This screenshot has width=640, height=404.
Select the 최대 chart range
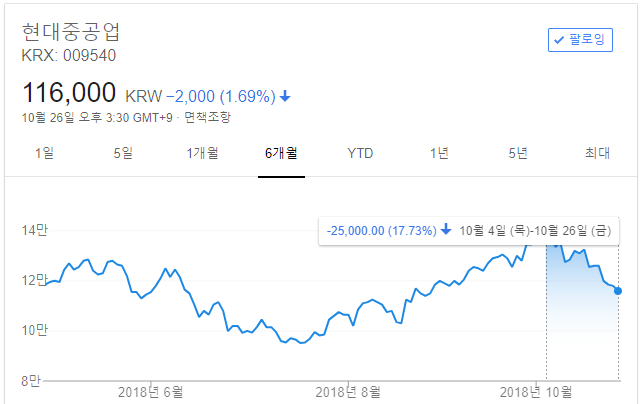coord(597,153)
